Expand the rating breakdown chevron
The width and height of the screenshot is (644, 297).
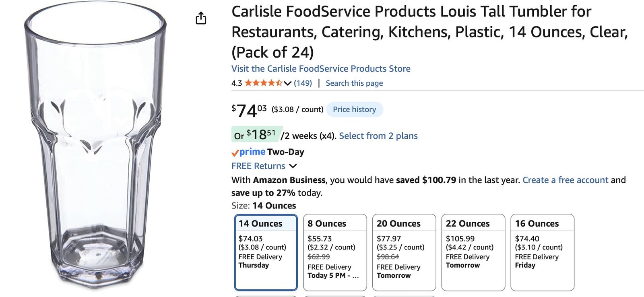click(287, 83)
